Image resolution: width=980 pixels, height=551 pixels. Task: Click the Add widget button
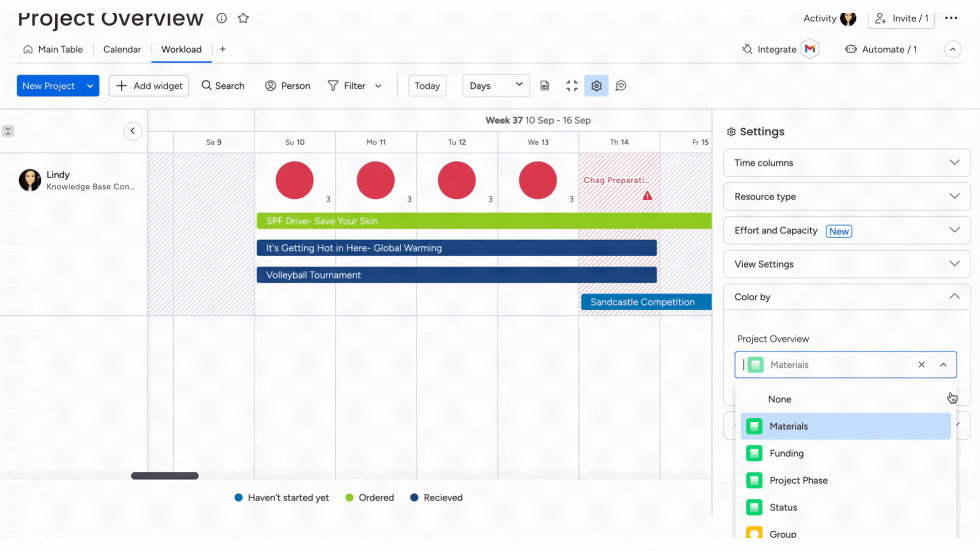tap(149, 86)
